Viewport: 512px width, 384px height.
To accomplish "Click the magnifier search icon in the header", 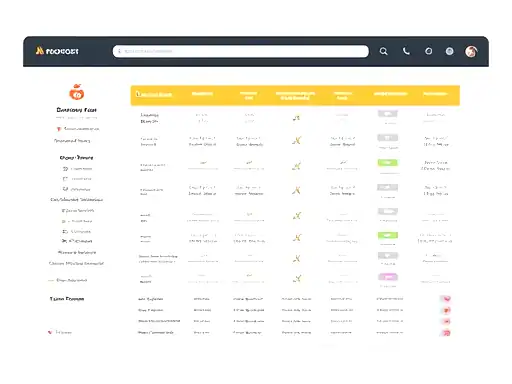I will tap(383, 51).
